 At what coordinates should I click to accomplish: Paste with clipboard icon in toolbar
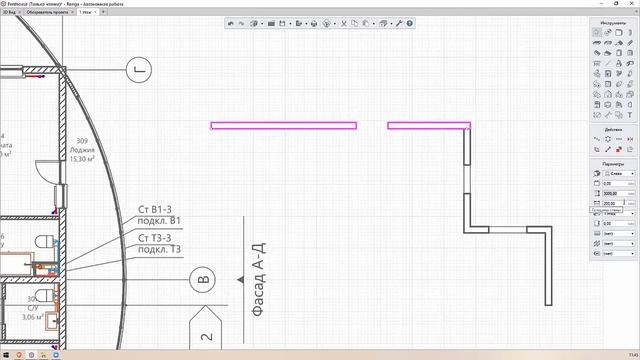coord(366,24)
